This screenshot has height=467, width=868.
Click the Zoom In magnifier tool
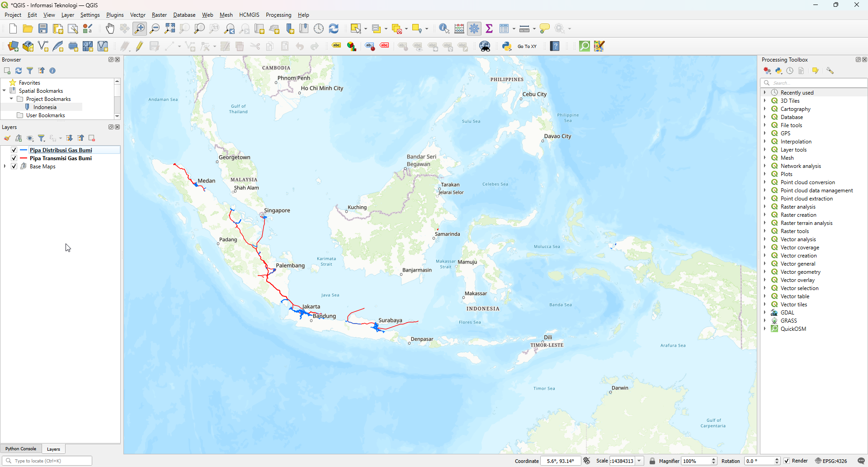tap(140, 29)
